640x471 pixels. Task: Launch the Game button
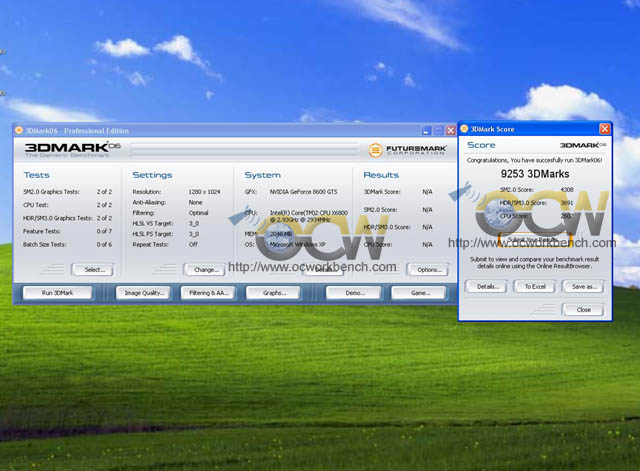(x=419, y=293)
